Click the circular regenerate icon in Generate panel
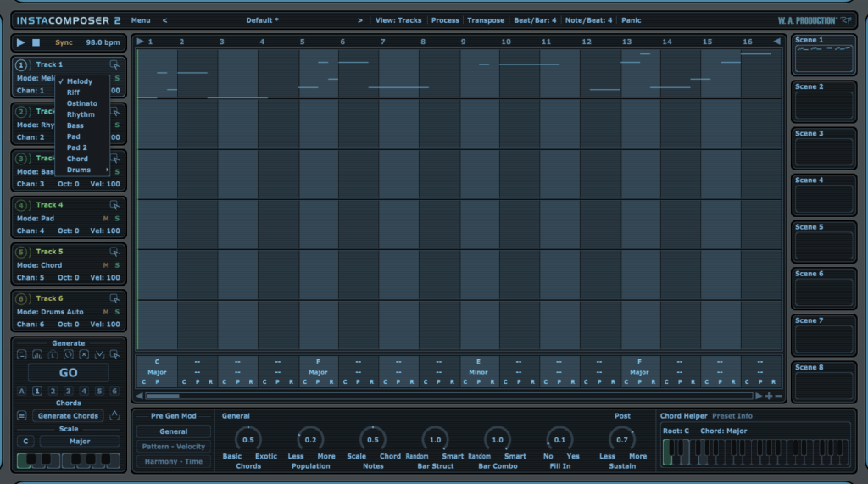The height and width of the screenshot is (484, 868). pyautogui.click(x=68, y=354)
